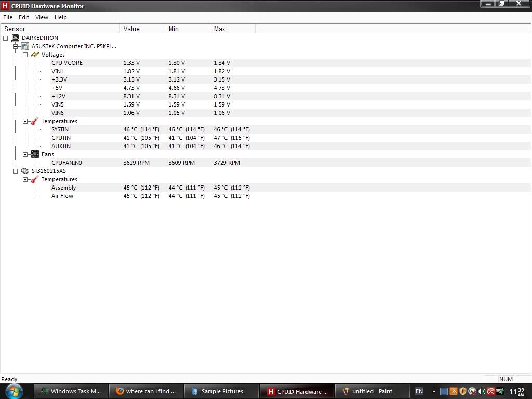This screenshot has height=399, width=532.
Task: Select the VIN6 sensor row
Action: pyautogui.click(x=291, y=113)
